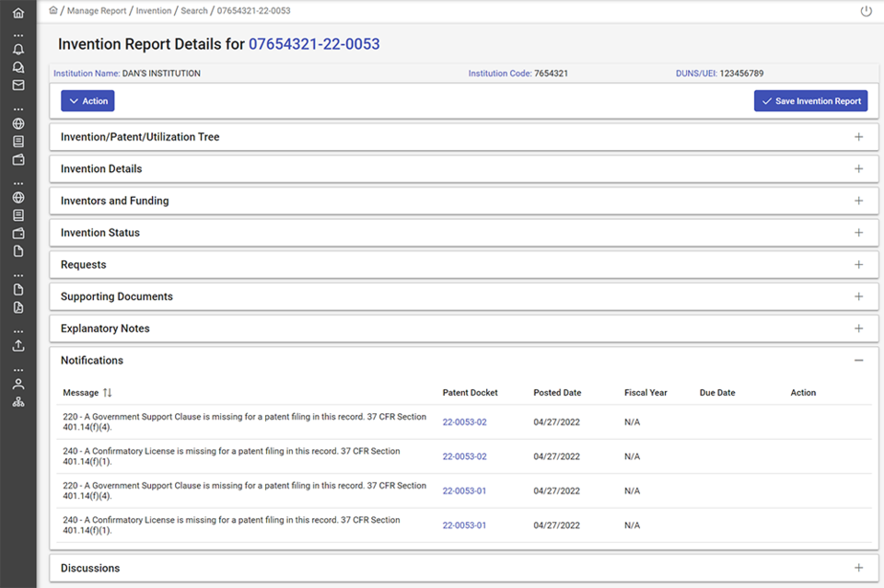Viewport: 884px width, 588px height.
Task: Open invention number link 07654321-22-0053 in heading
Action: coord(314,44)
